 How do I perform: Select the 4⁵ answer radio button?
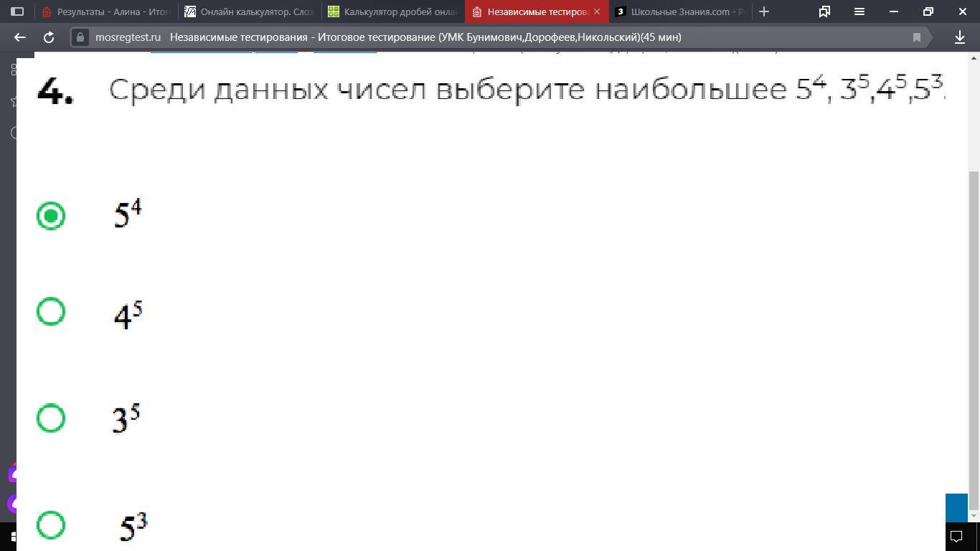[x=51, y=311]
